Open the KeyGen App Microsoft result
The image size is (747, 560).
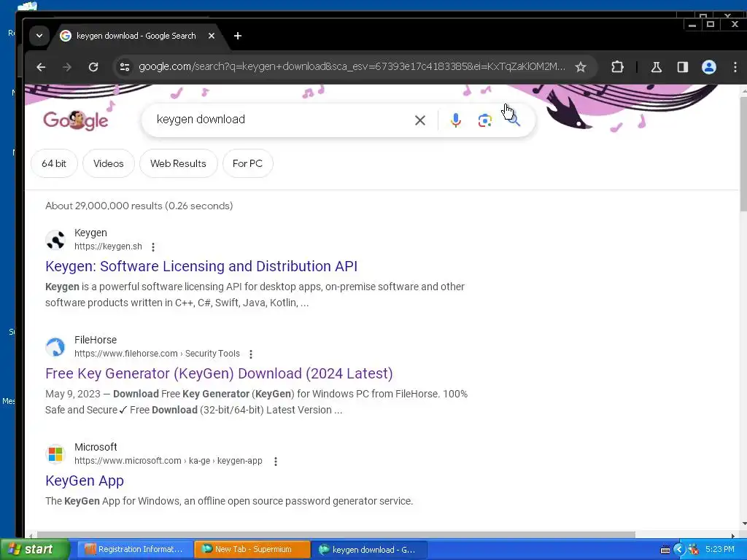point(85,481)
